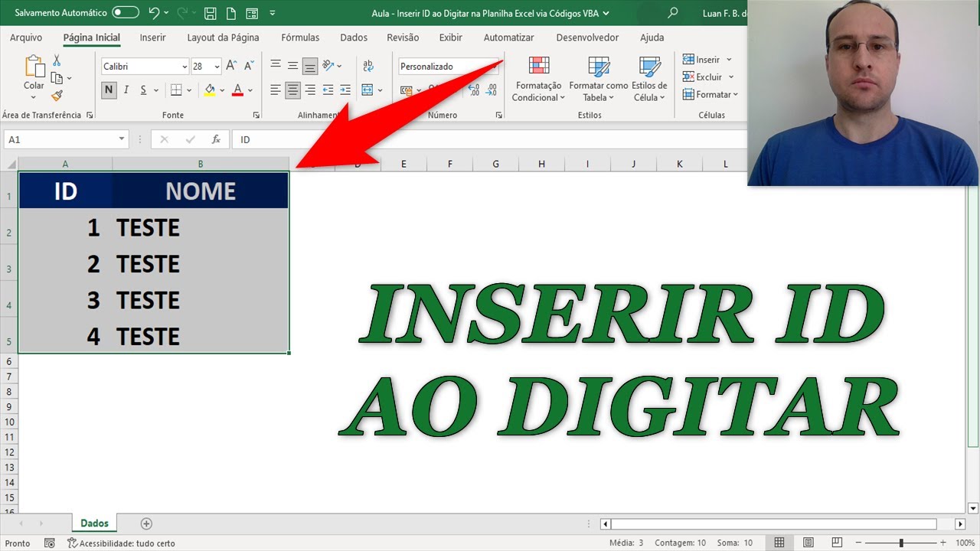Viewport: 980px width, 551px height.
Task: Increase decimal places icon
Action: 473,90
